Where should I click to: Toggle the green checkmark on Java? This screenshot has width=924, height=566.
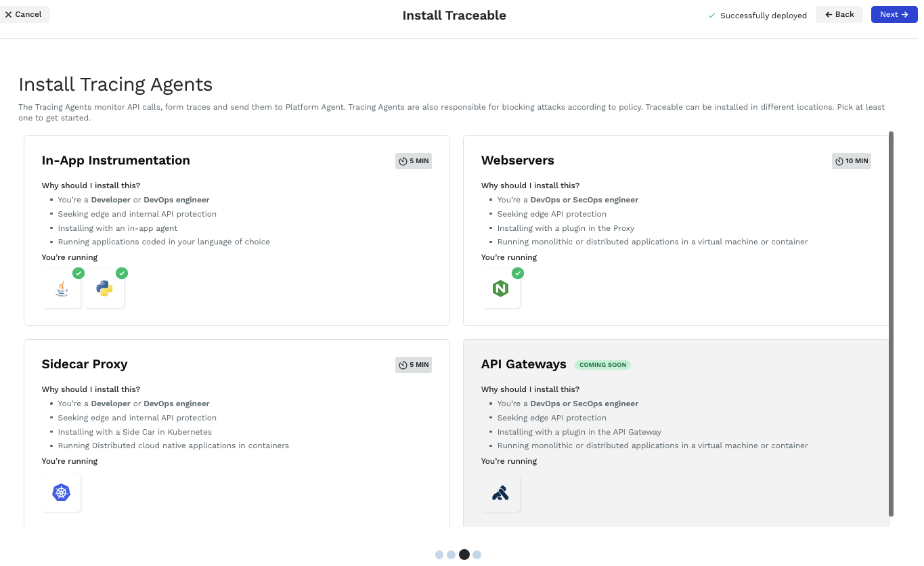[x=79, y=273]
